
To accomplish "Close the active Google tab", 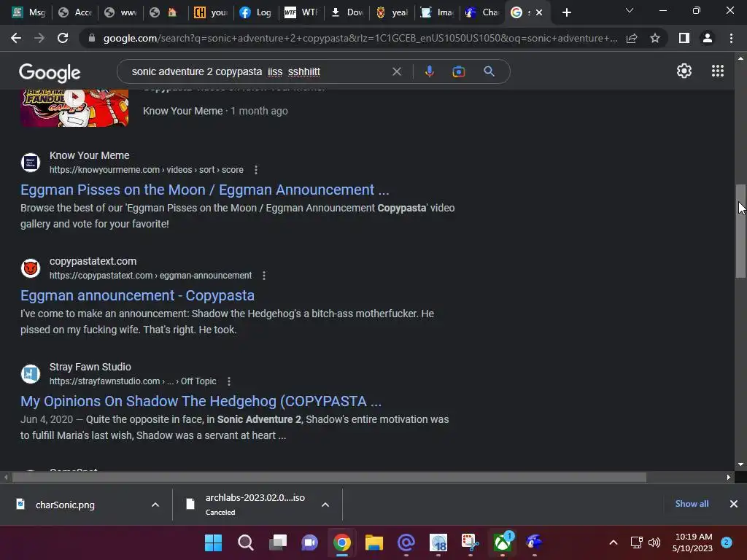I will pos(539,12).
